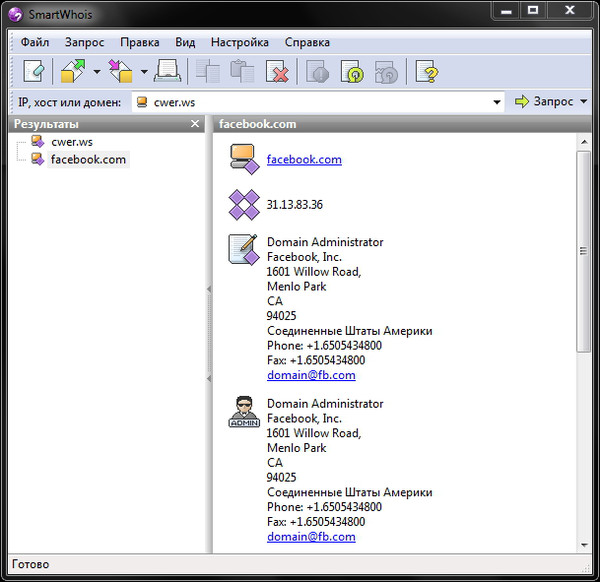Image resolution: width=600 pixels, height=582 pixels.
Task: Open the facebook.com link in results
Action: (x=304, y=159)
